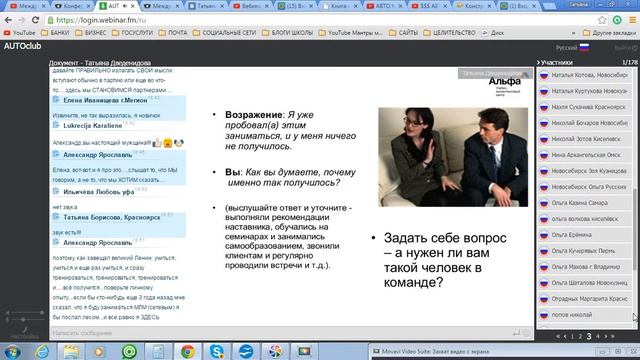The width and height of the screenshot is (640, 360).
Task: Close the active AUT tab
Action: tap(132, 6)
